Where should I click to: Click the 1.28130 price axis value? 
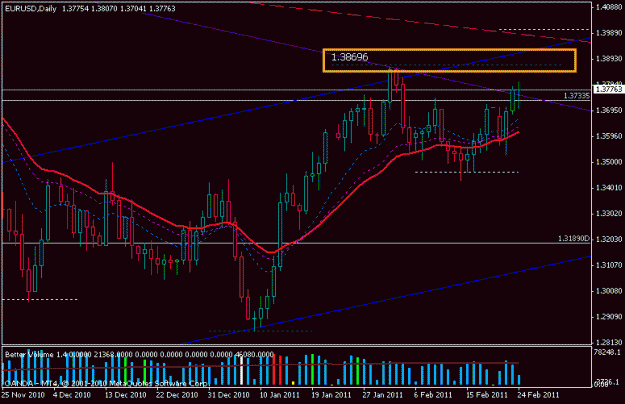pyautogui.click(x=609, y=342)
